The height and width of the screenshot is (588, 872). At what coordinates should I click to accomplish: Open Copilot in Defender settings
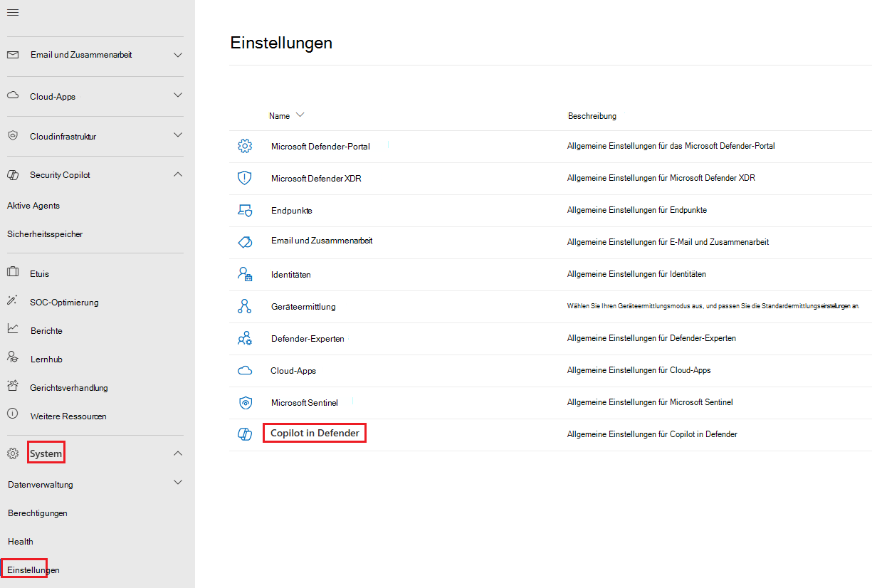click(314, 434)
